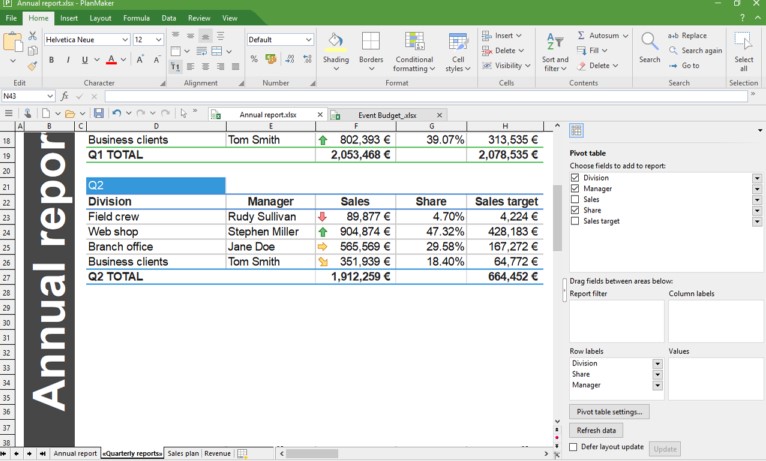Click Pivot table settings button

coord(609,412)
